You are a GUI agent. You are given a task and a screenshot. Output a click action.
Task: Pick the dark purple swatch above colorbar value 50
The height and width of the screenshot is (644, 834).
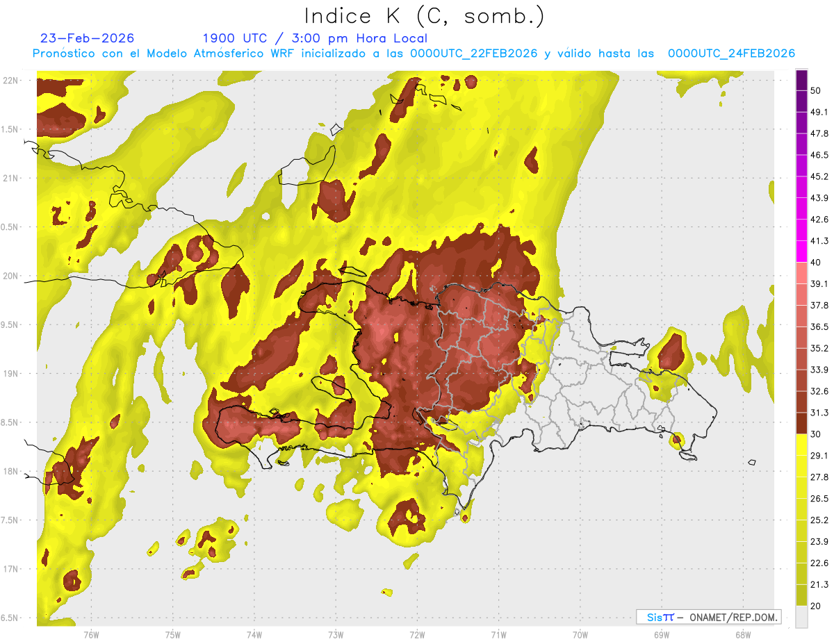pos(801,81)
